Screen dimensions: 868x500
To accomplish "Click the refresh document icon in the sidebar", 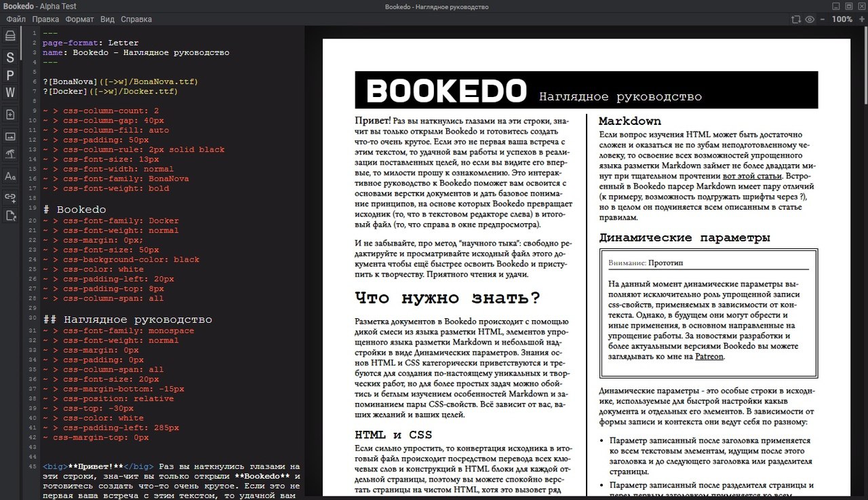I will 10,216.
